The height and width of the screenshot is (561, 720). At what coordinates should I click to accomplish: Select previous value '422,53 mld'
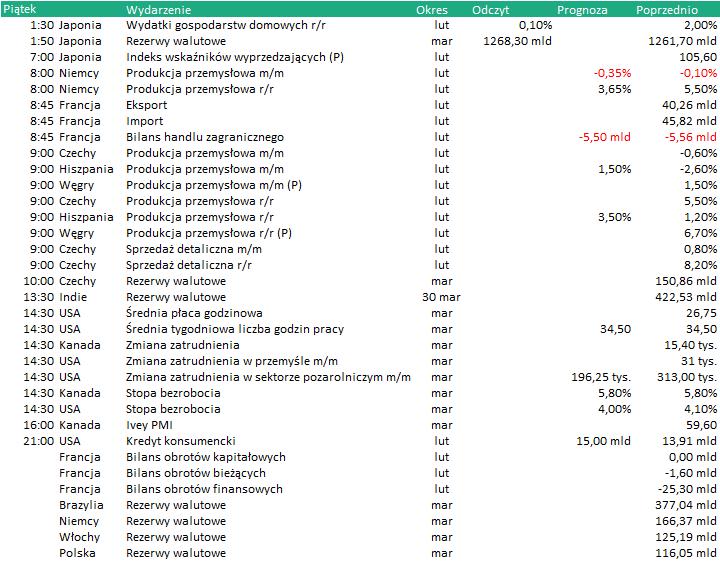[686, 297]
